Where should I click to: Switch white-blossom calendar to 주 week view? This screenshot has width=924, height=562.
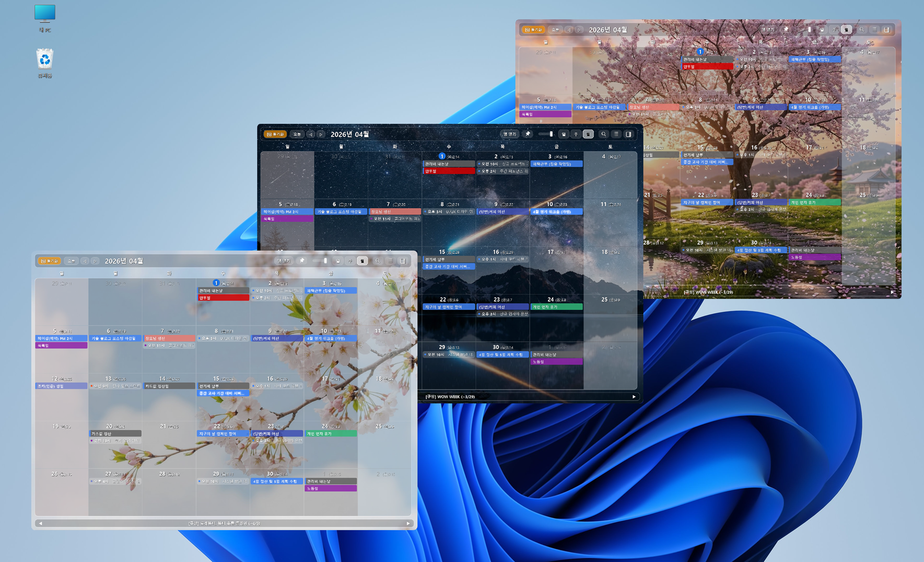pyautogui.click(x=350, y=261)
